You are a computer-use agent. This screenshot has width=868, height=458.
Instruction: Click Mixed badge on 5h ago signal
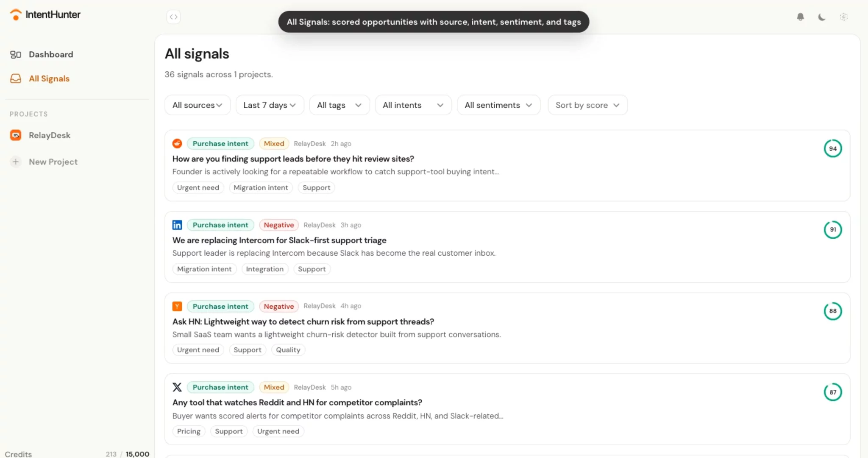coord(274,387)
